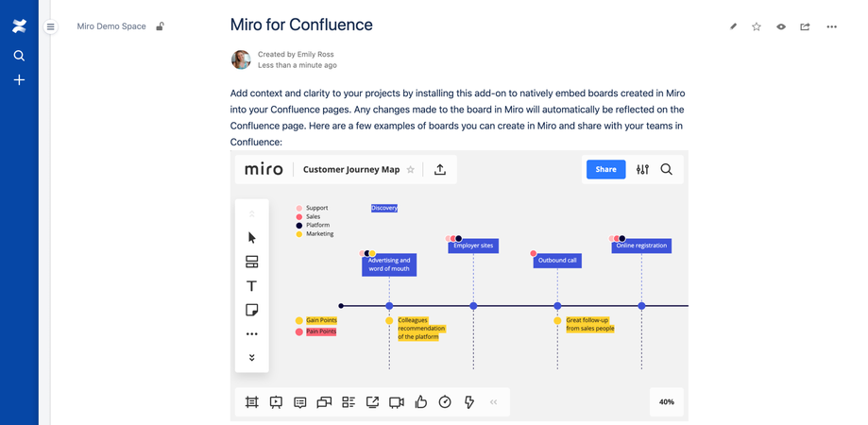Screen dimensions: 868x425
Task: Choose the Select cursor tool
Action: [252, 238]
